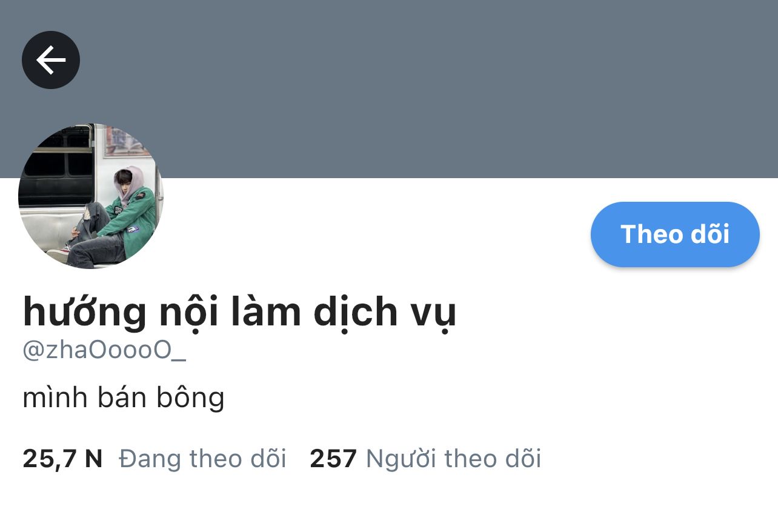
Task: Go back using the arrow icon
Action: click(x=51, y=59)
